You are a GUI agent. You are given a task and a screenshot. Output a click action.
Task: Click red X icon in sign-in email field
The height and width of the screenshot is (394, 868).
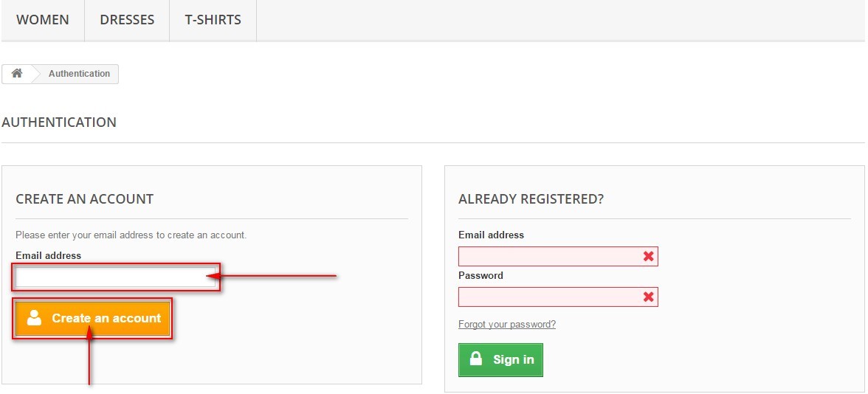[x=648, y=256]
